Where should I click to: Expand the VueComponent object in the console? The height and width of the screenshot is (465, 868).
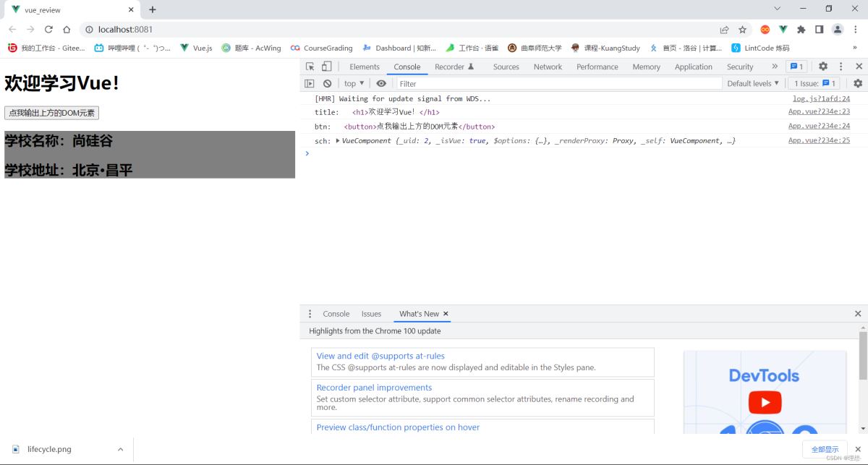338,141
